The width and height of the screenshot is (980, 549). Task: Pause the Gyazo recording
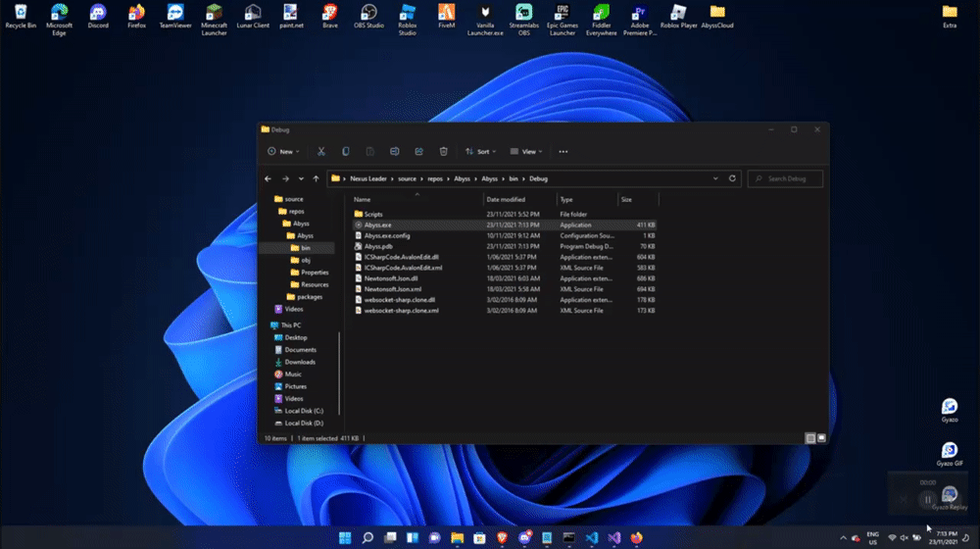point(927,499)
